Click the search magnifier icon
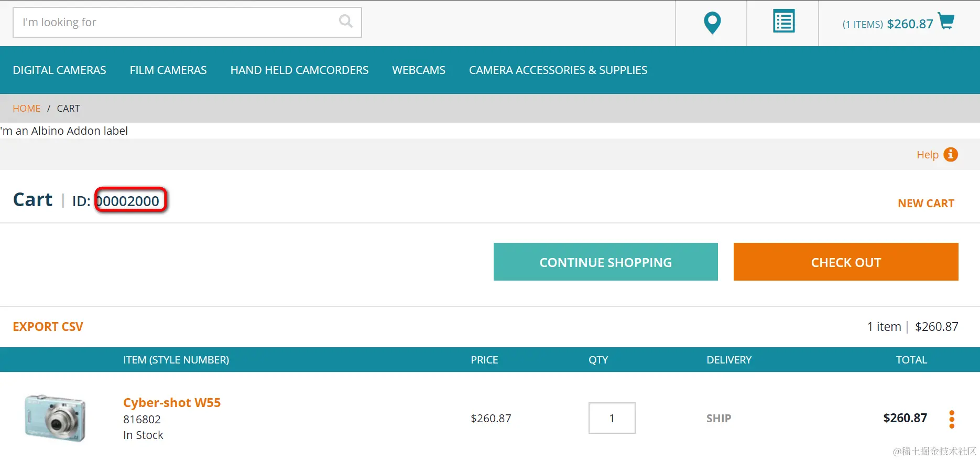980x460 pixels. pyautogui.click(x=346, y=22)
